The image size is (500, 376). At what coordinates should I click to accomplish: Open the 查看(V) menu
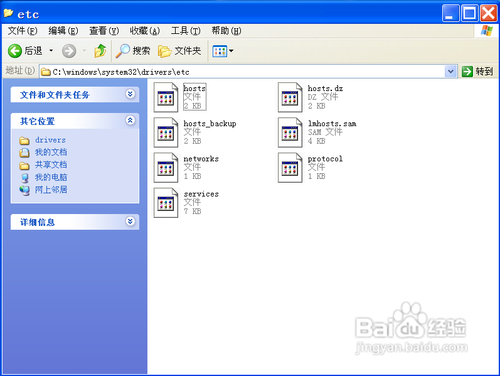104,31
